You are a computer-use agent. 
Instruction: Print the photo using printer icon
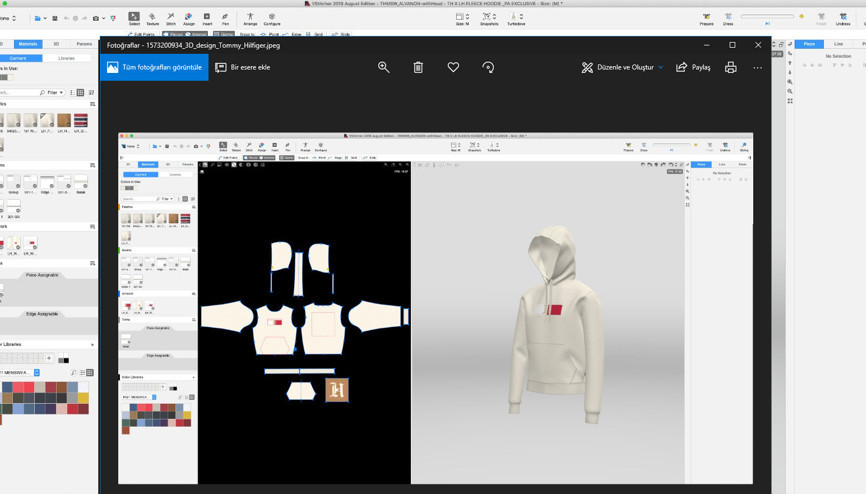click(730, 67)
